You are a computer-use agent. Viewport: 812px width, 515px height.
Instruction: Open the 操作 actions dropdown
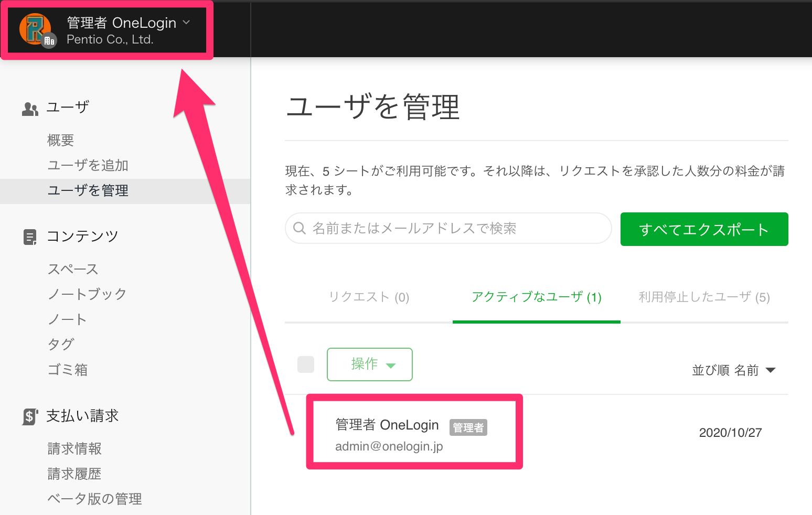(x=370, y=364)
